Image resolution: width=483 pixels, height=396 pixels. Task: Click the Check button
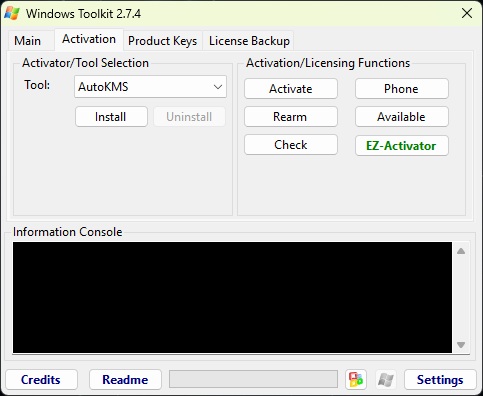tap(291, 145)
